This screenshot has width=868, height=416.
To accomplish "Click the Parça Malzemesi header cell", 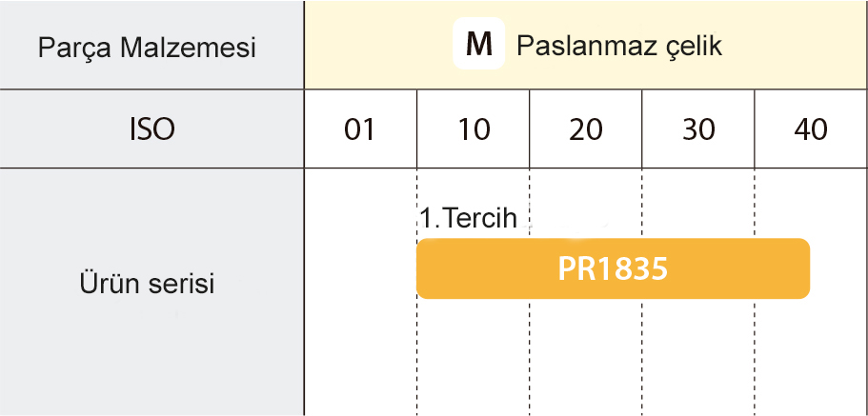I will pos(147,47).
